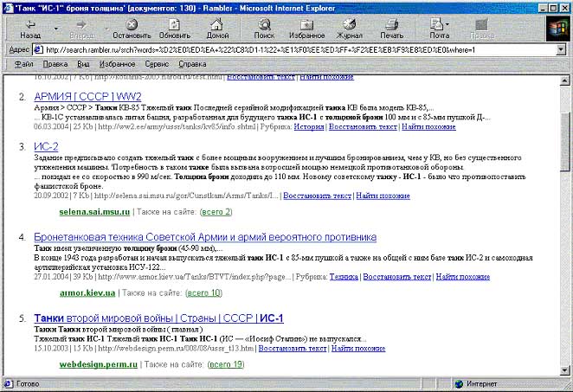Open the Избранное favorites toolbar button
The width and height of the screenshot is (573, 392).
pos(306,29)
